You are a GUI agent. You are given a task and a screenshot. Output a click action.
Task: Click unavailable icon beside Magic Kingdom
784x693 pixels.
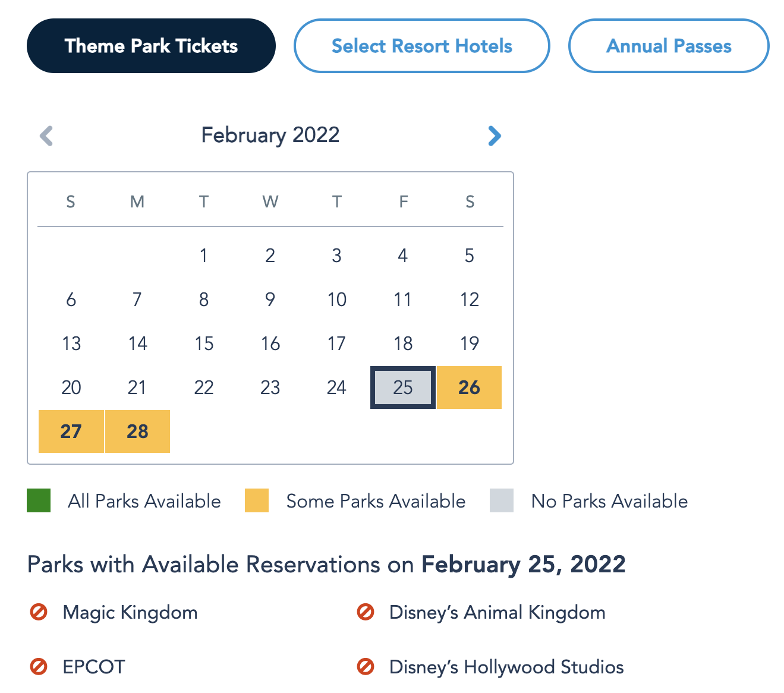39,612
